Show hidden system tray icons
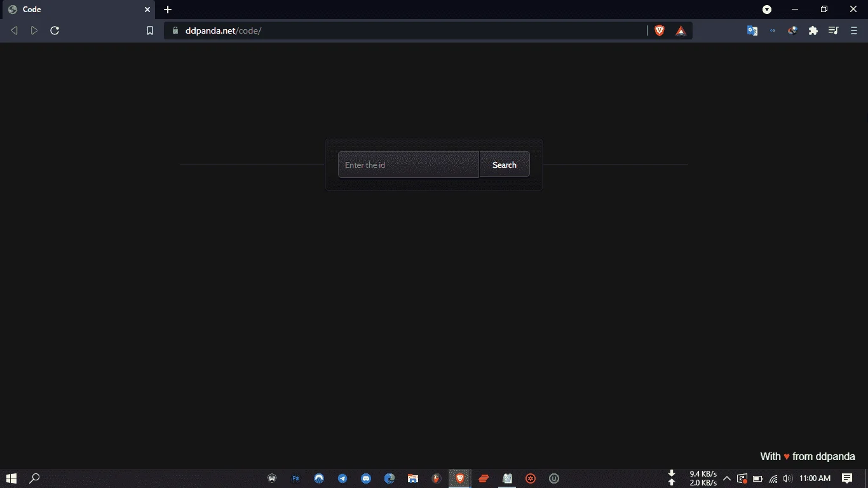 point(727,478)
